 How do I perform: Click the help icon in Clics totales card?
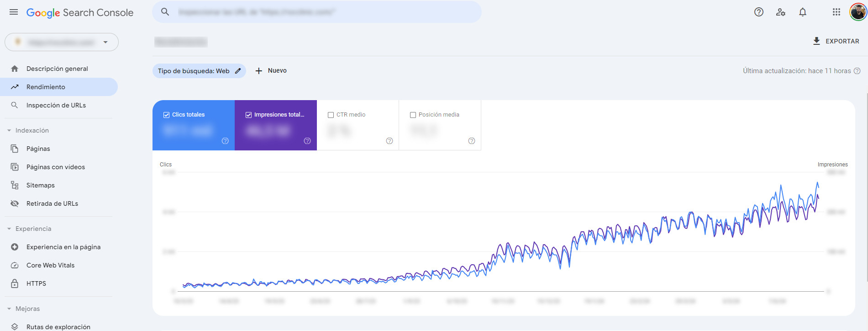click(x=225, y=141)
